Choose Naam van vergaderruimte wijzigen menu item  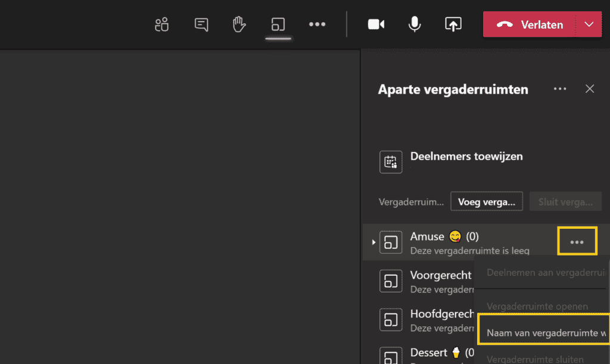[543, 329]
